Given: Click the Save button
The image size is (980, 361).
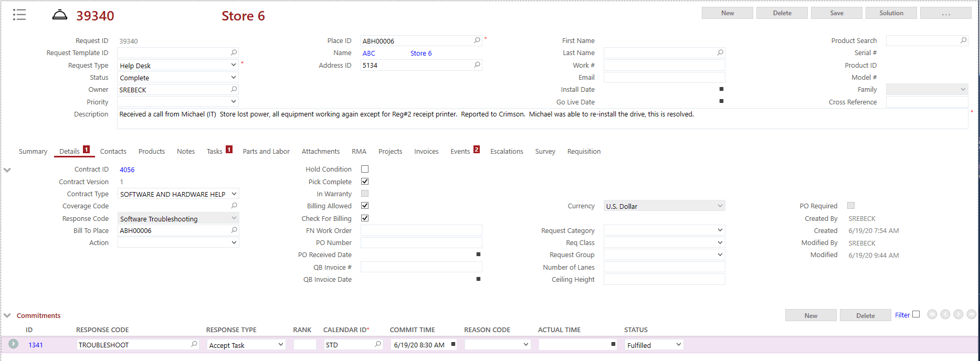Looking at the screenshot, I should [836, 13].
